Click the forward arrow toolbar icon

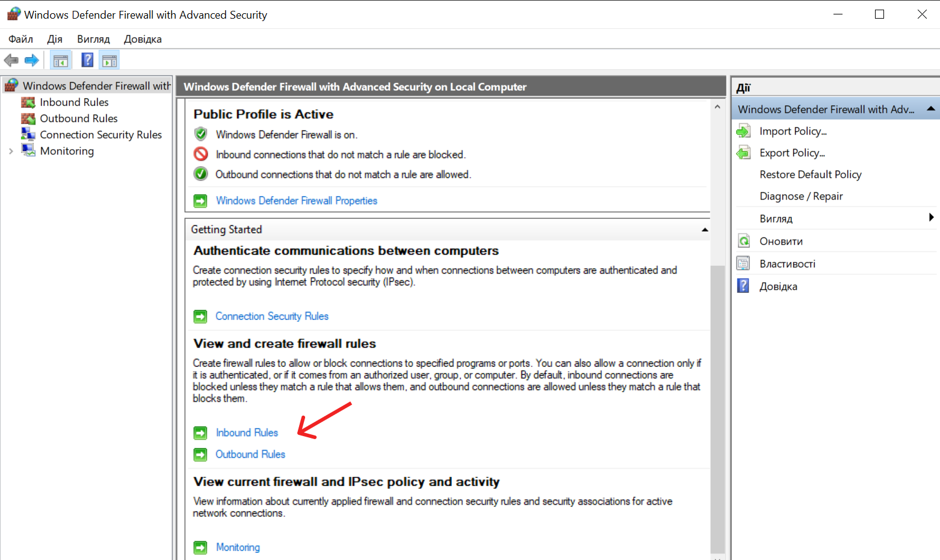pyautogui.click(x=31, y=60)
